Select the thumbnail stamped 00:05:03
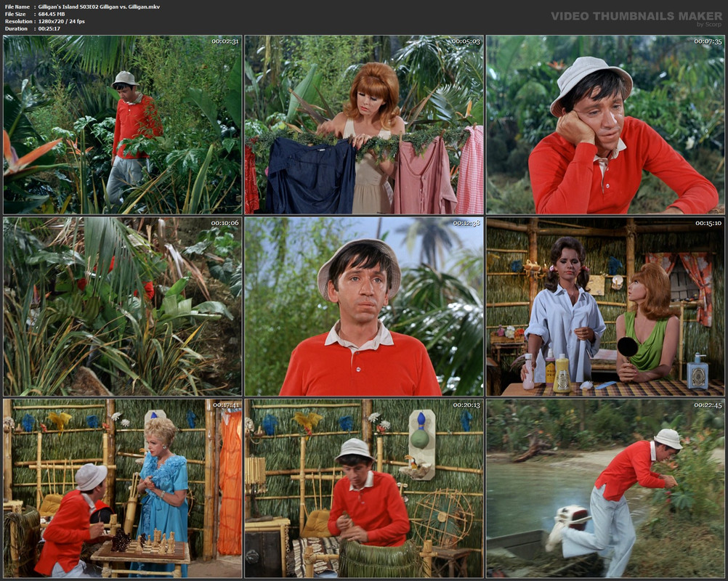The width and height of the screenshot is (728, 581). [x=364, y=125]
